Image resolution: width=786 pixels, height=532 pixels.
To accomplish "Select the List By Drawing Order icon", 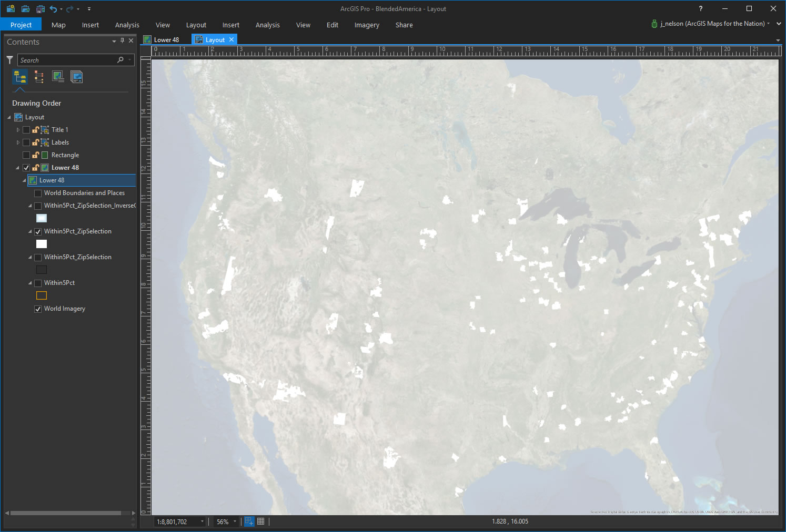I will point(20,77).
